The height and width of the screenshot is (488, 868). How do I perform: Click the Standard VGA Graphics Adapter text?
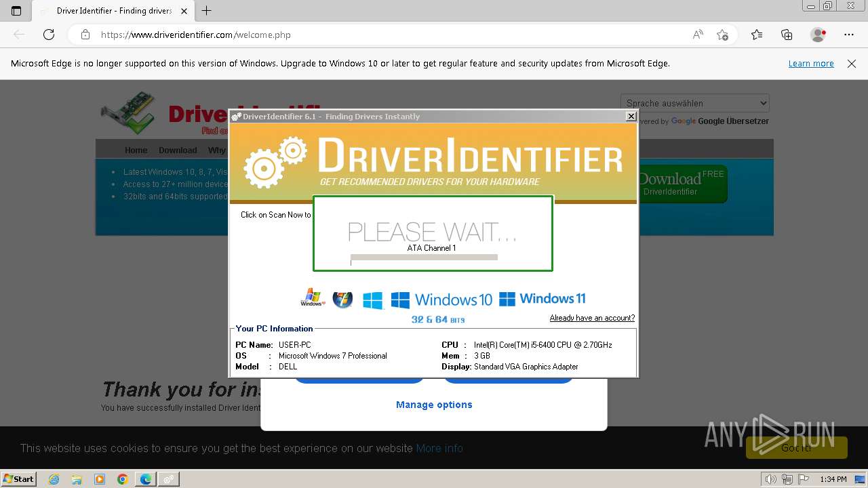coord(526,367)
